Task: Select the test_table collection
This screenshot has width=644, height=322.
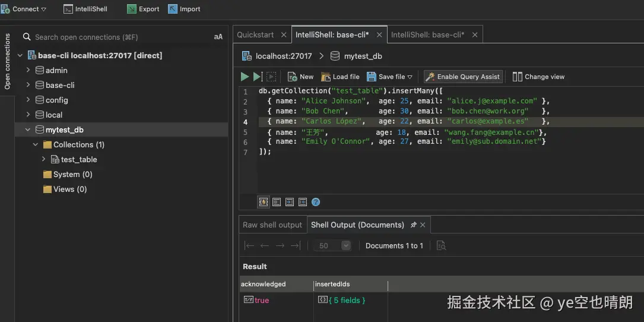Action: [79, 160]
